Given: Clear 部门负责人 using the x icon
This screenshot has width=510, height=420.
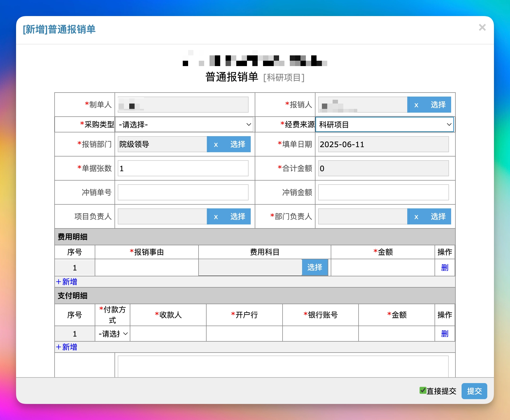Looking at the screenshot, I should point(416,217).
